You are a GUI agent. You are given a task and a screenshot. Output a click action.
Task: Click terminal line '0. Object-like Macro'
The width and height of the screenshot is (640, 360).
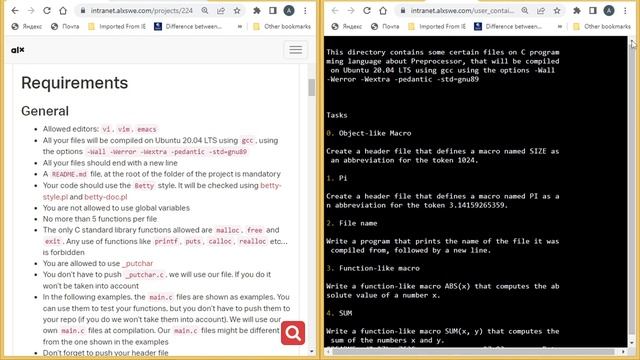pos(369,133)
